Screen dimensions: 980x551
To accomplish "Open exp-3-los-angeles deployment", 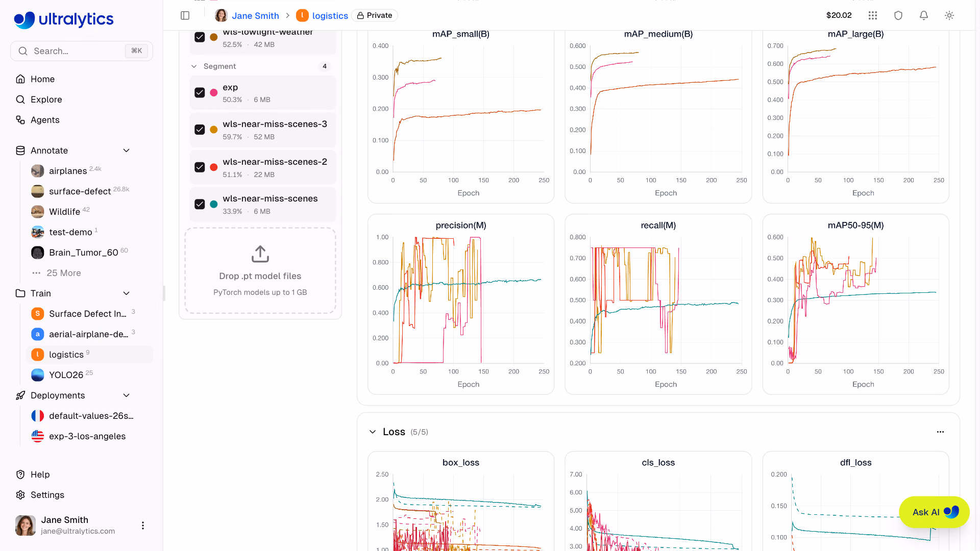I will pyautogui.click(x=87, y=436).
